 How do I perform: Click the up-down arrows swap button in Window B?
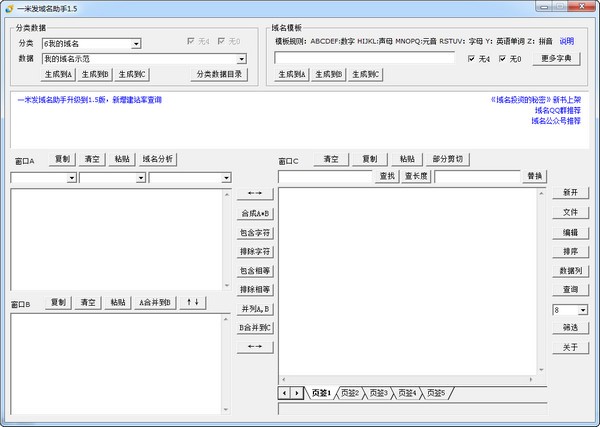pos(193,302)
